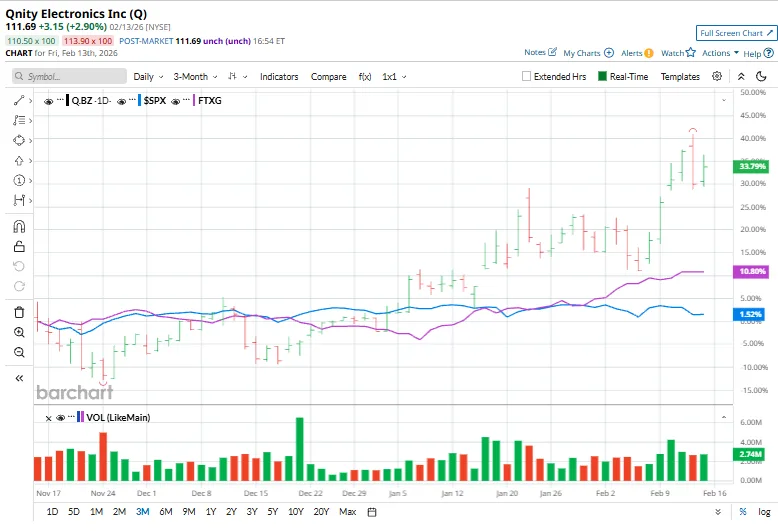Switch to log scale
This screenshot has width=778, height=531.
click(764, 512)
